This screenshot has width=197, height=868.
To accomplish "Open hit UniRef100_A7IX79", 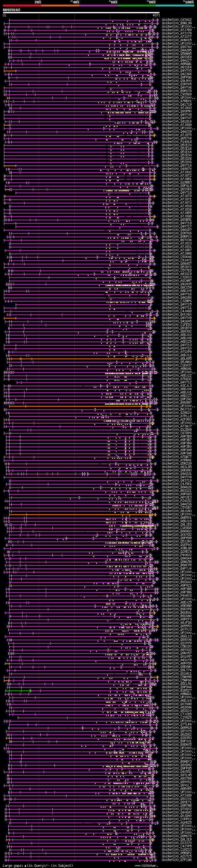I will click(177, 33).
